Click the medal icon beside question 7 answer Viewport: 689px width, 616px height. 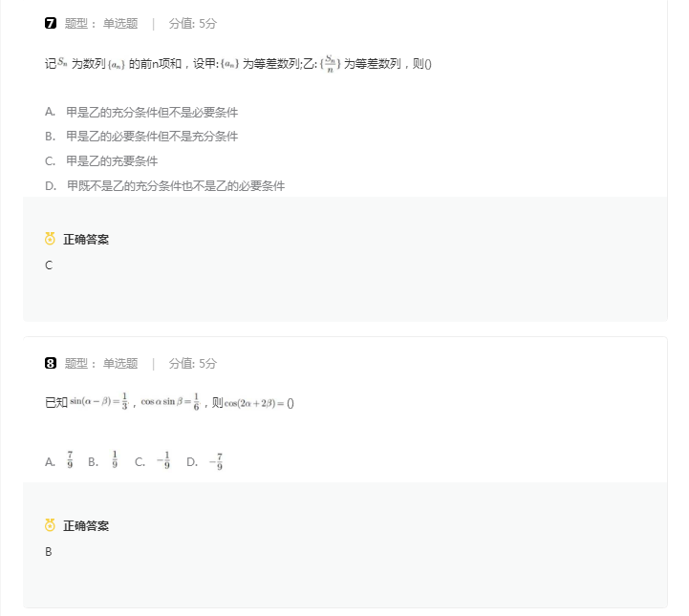(x=50, y=239)
